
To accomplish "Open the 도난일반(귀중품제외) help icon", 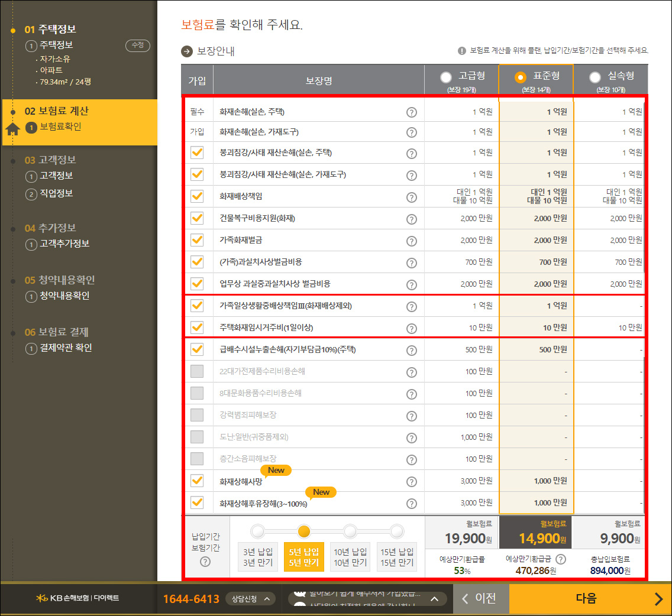I will [x=412, y=437].
